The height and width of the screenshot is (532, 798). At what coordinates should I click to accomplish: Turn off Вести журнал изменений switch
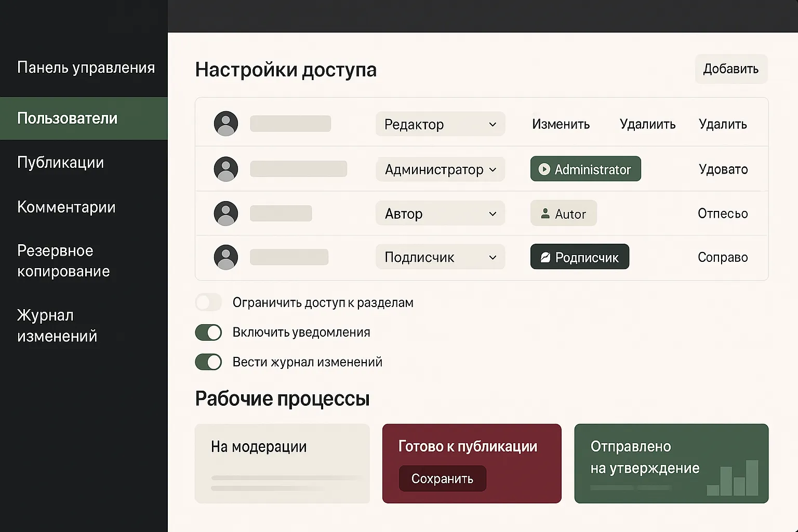pyautogui.click(x=208, y=362)
